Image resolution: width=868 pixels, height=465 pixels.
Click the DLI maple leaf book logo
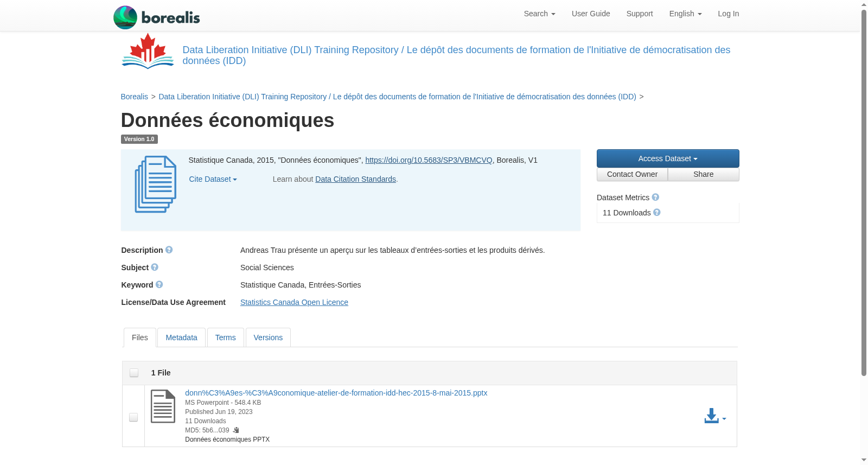[148, 51]
